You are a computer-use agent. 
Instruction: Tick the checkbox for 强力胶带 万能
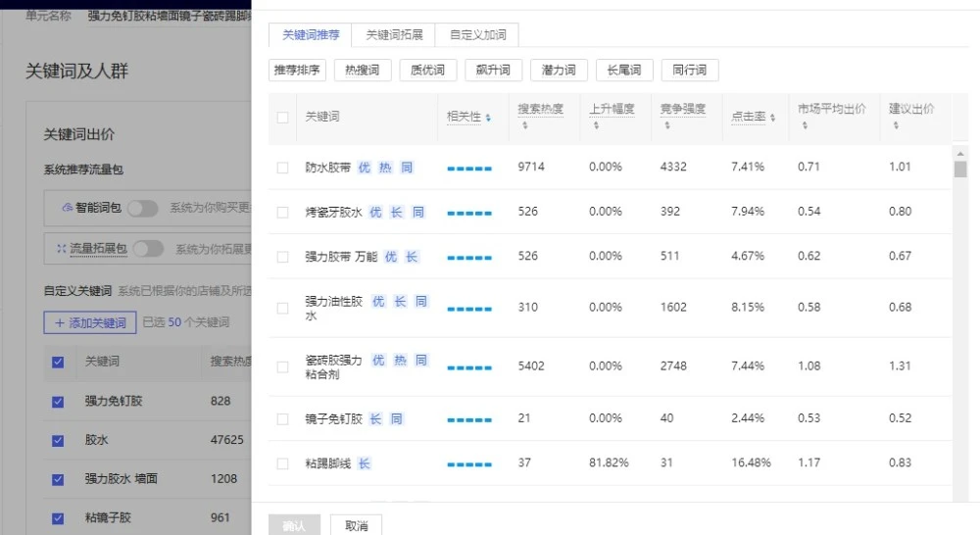click(x=282, y=257)
